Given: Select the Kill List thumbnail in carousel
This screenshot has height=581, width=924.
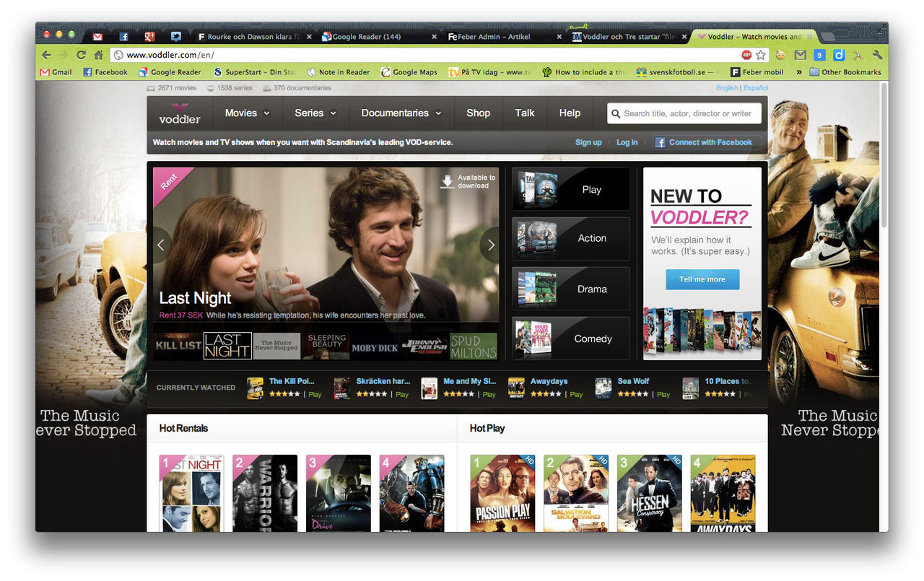Looking at the screenshot, I should tap(178, 346).
